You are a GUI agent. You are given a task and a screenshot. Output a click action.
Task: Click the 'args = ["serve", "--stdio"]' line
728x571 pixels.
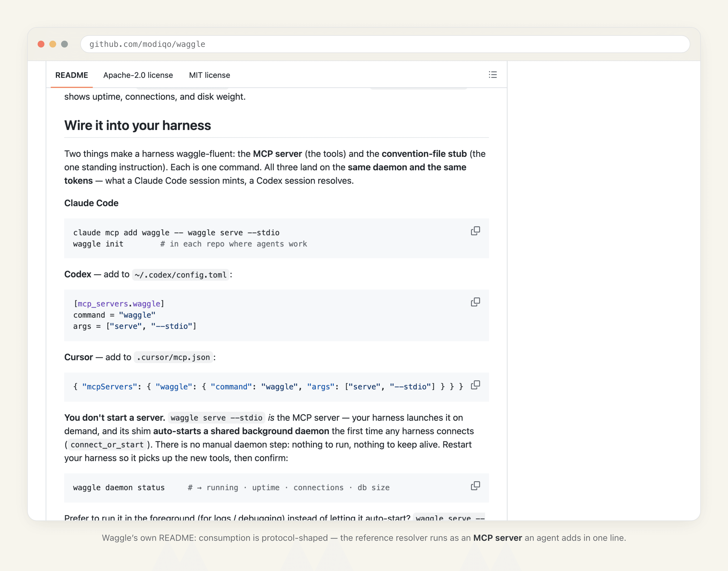(135, 326)
